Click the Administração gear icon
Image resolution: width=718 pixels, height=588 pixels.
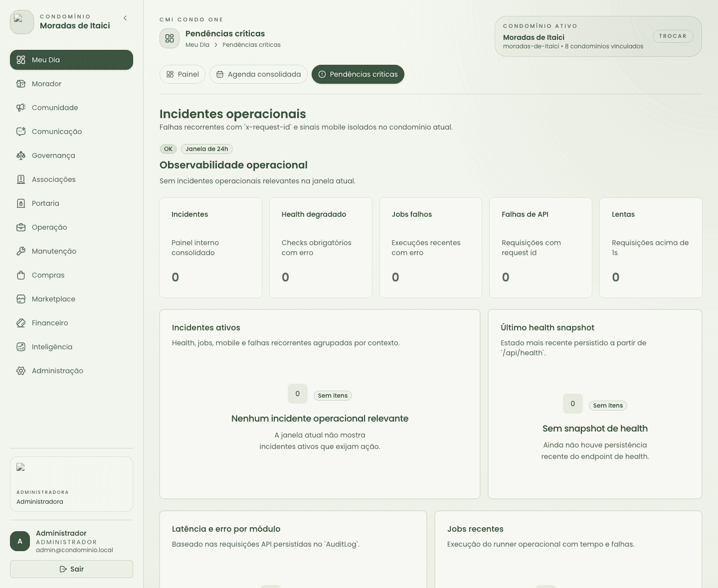click(x=21, y=371)
